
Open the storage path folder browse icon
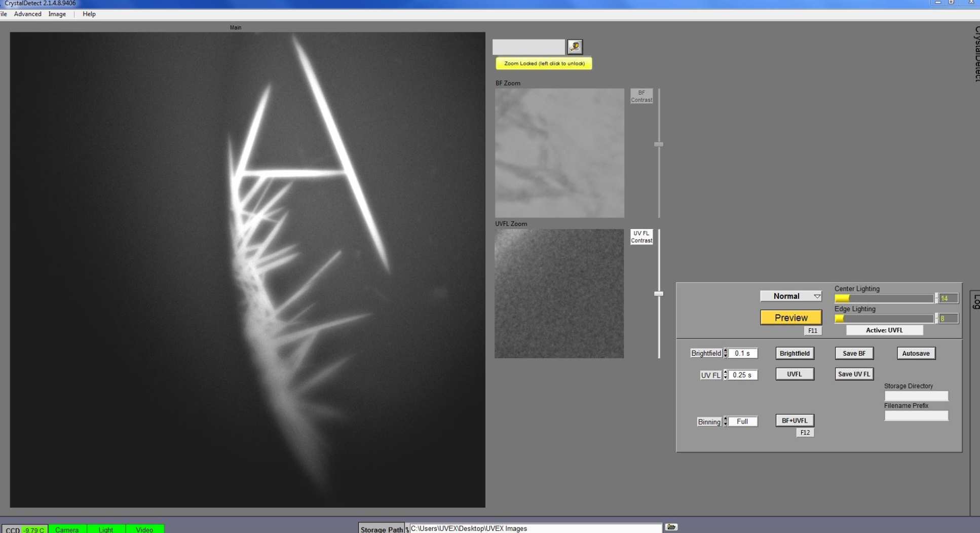(x=671, y=527)
